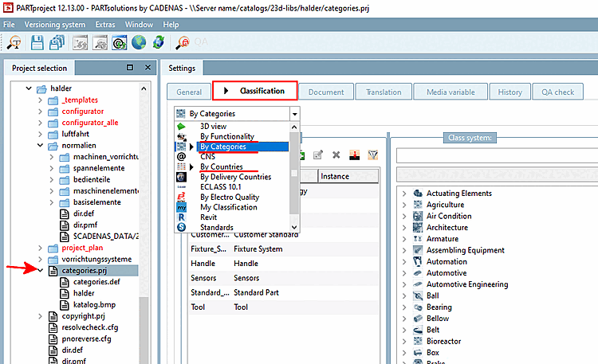Image resolution: width=598 pixels, height=364 pixels.
Task: Choose ECLASS 10.1 from the list
Action: click(x=220, y=186)
